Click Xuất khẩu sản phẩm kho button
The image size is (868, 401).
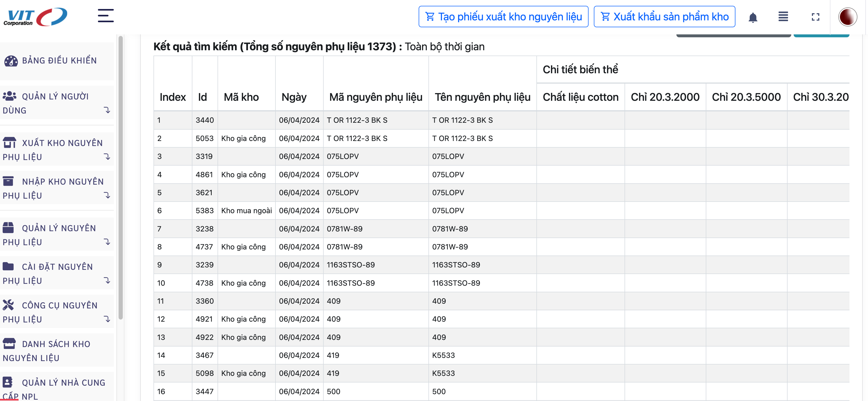664,17
